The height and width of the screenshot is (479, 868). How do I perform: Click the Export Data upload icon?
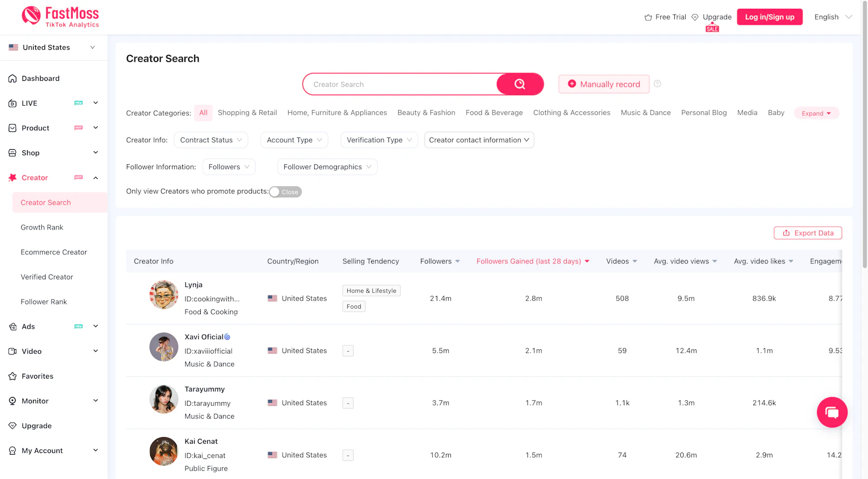point(786,233)
